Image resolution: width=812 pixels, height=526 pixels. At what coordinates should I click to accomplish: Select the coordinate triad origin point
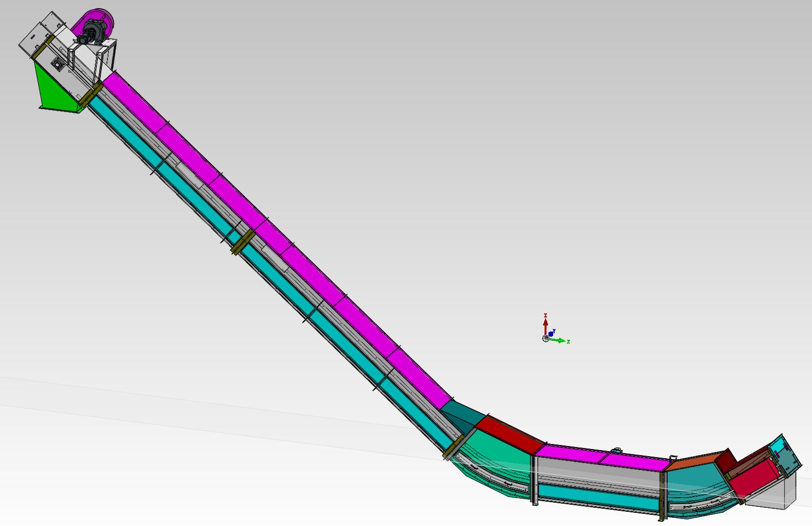point(546,338)
